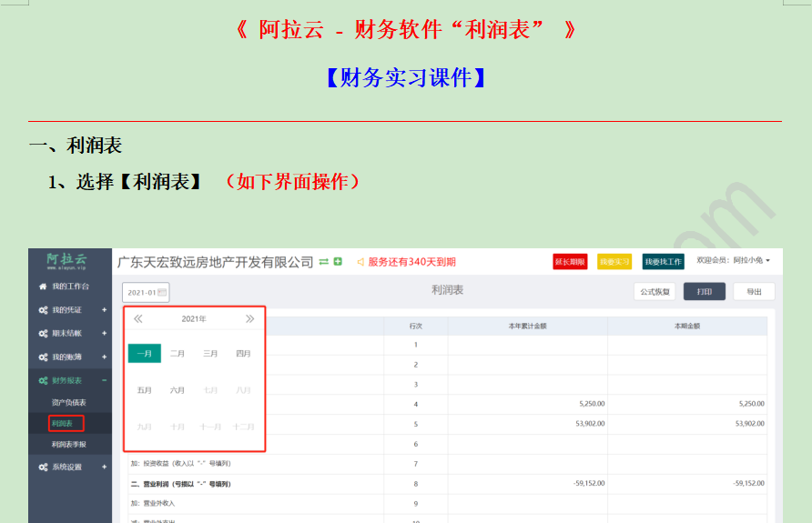Open 利润表季报 submenu item

click(69, 445)
